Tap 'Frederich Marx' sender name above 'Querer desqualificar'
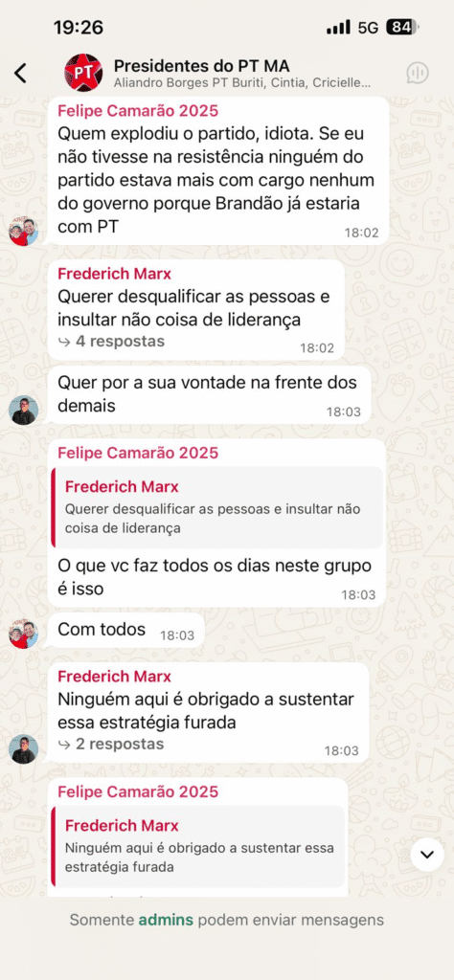The width and height of the screenshot is (454, 980). [x=114, y=274]
